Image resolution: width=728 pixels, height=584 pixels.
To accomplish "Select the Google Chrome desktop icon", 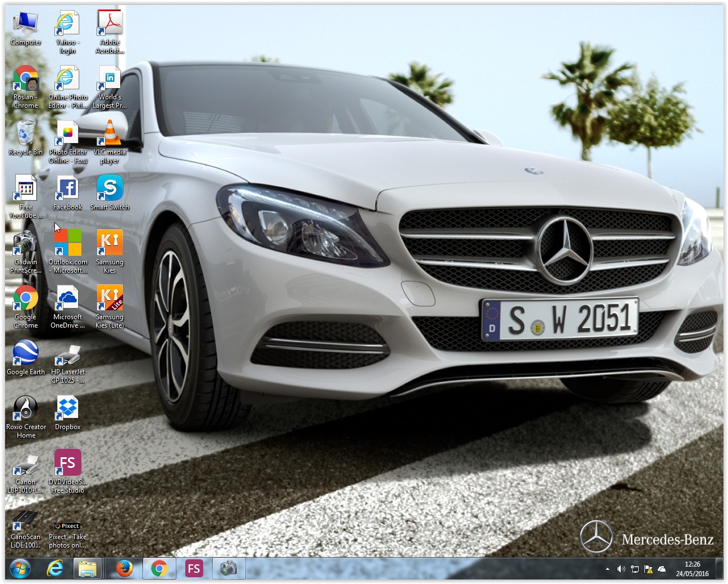I will (x=26, y=307).
